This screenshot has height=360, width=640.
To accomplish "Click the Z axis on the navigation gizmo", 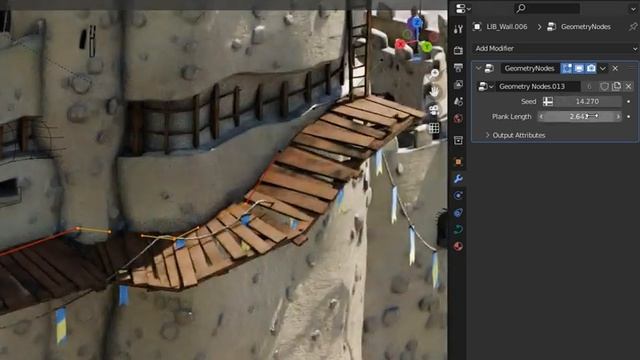I will pyautogui.click(x=416, y=22).
